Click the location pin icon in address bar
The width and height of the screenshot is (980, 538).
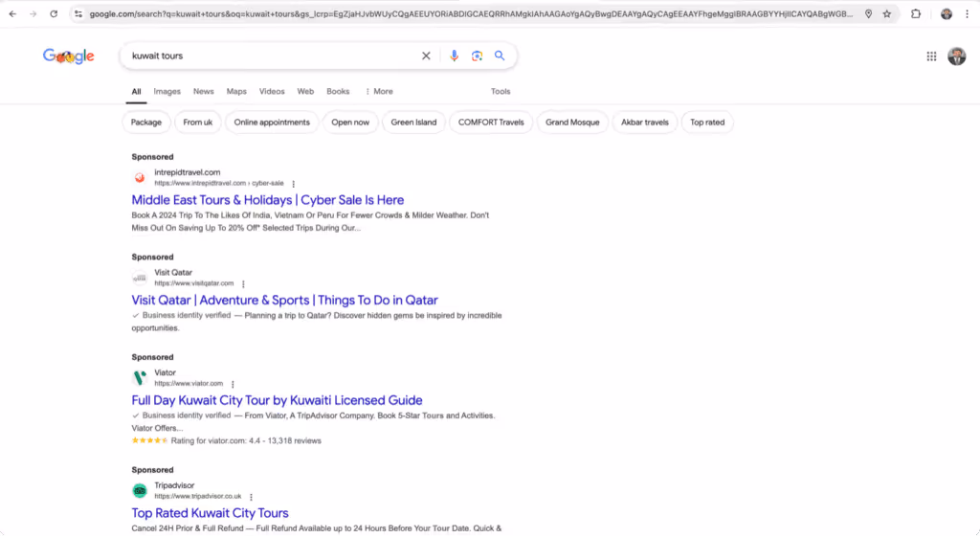click(x=868, y=13)
